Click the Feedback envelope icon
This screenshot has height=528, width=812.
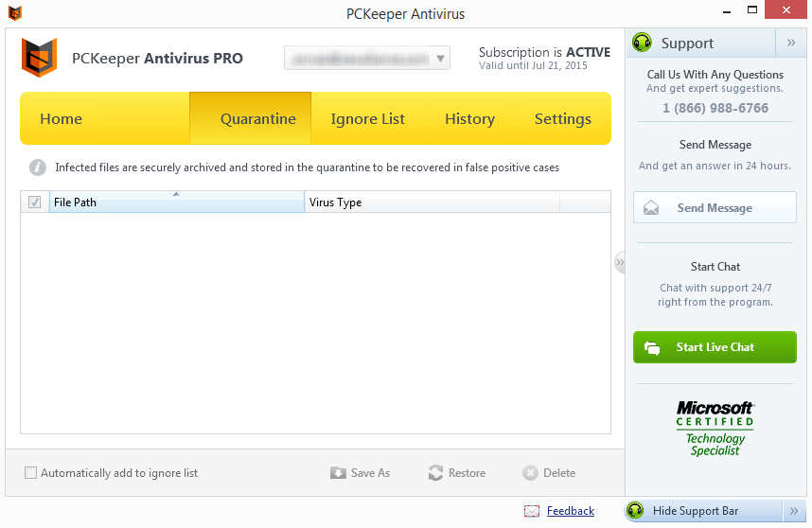(531, 511)
